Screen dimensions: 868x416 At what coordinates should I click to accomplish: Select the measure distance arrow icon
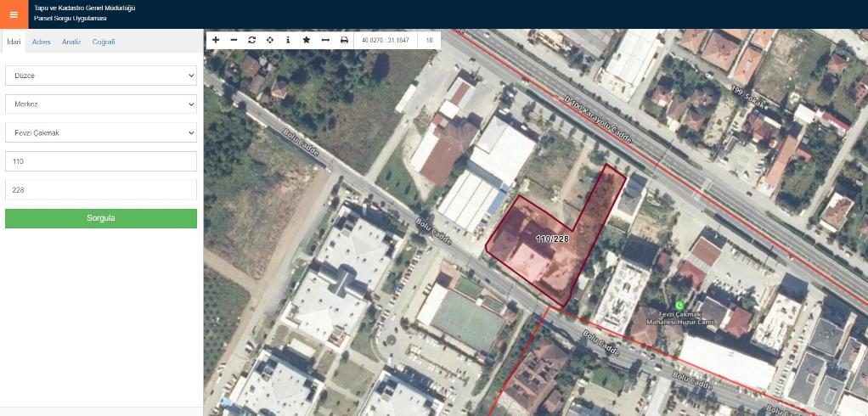[325, 40]
